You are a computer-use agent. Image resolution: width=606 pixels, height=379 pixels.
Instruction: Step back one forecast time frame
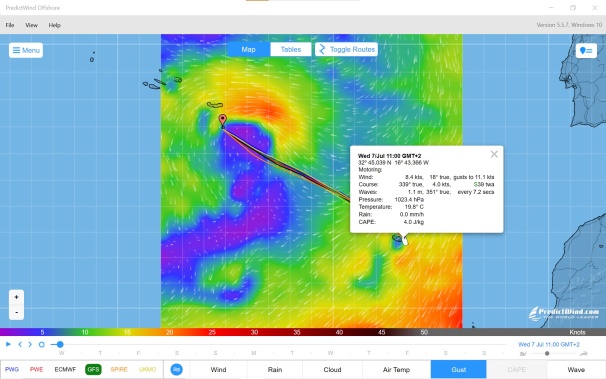pyautogui.click(x=20, y=344)
